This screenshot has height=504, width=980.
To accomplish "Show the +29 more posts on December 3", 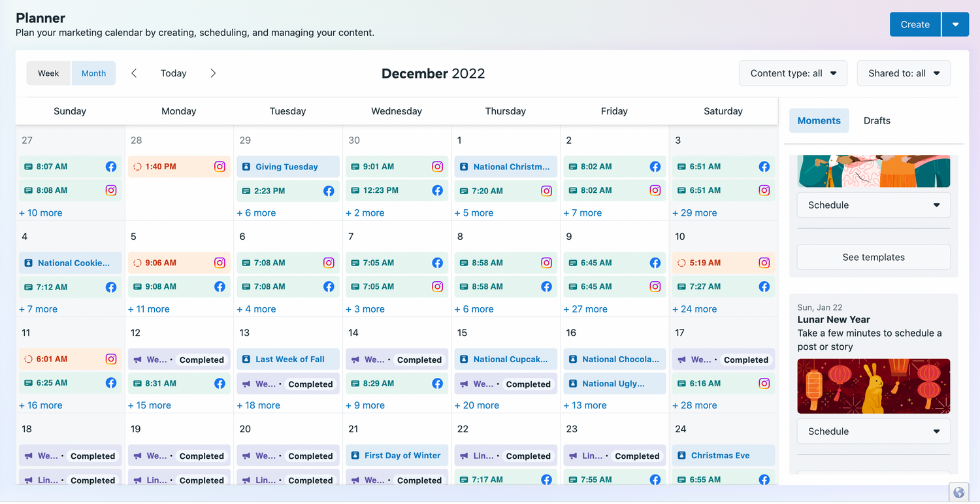I will (694, 212).
